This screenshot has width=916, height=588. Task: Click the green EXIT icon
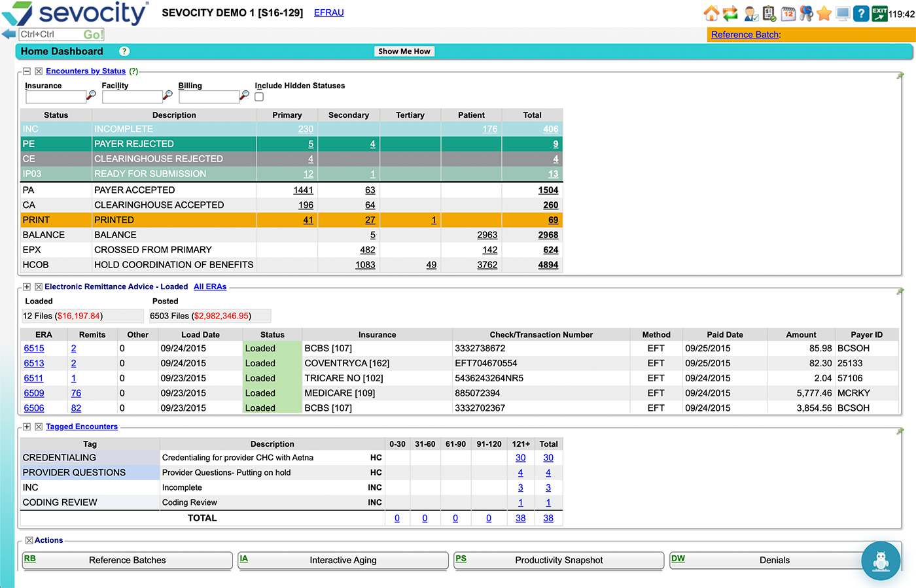(x=879, y=13)
